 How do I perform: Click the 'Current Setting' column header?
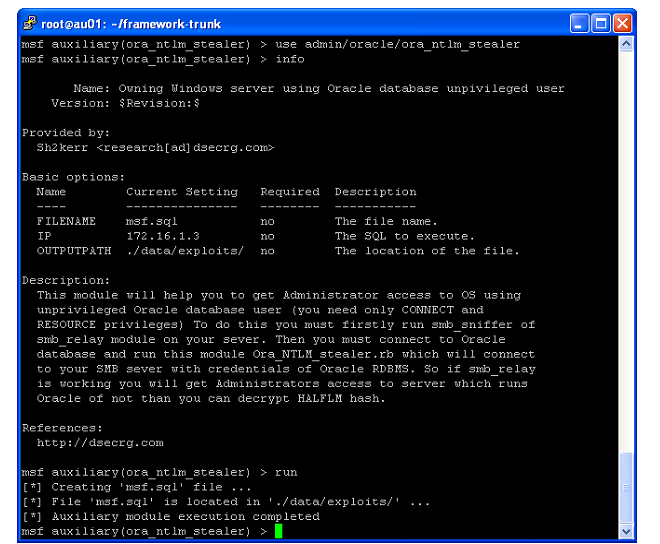(x=182, y=192)
